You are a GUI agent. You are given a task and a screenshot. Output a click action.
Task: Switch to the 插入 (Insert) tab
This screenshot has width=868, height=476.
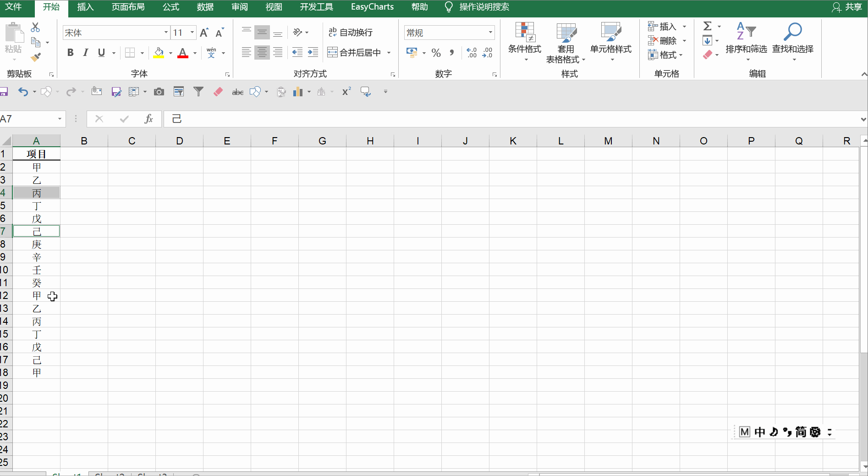coord(85,7)
